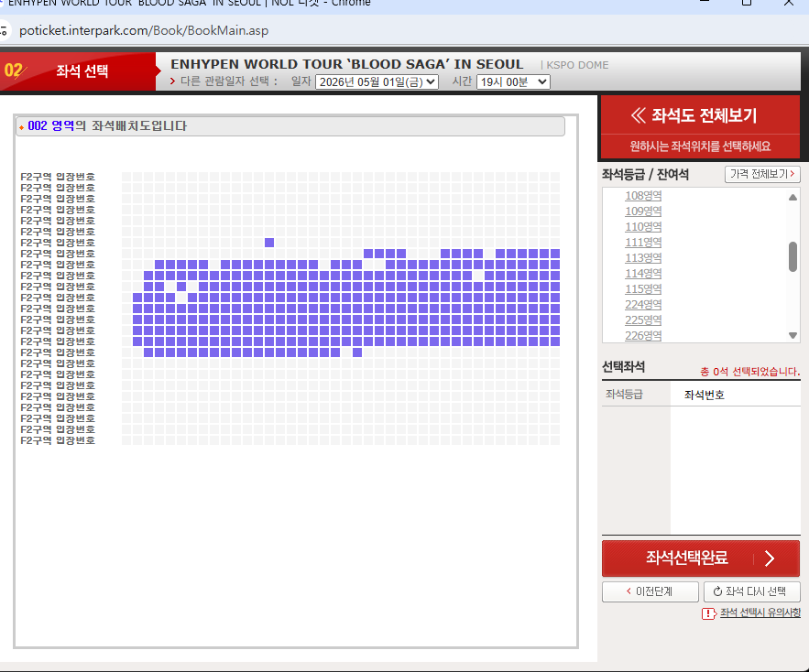
Task: Open the time dropdown showing 19시 00분
Action: 513,82
